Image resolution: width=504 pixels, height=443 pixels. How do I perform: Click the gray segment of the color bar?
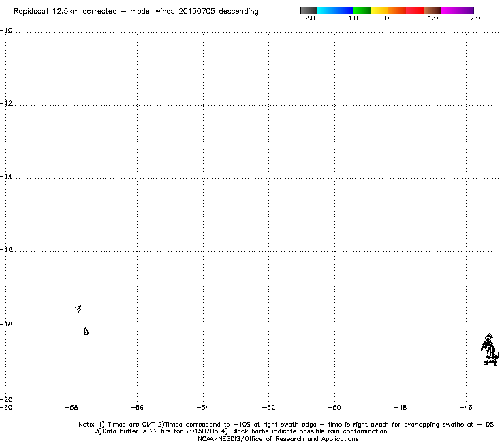click(309, 10)
